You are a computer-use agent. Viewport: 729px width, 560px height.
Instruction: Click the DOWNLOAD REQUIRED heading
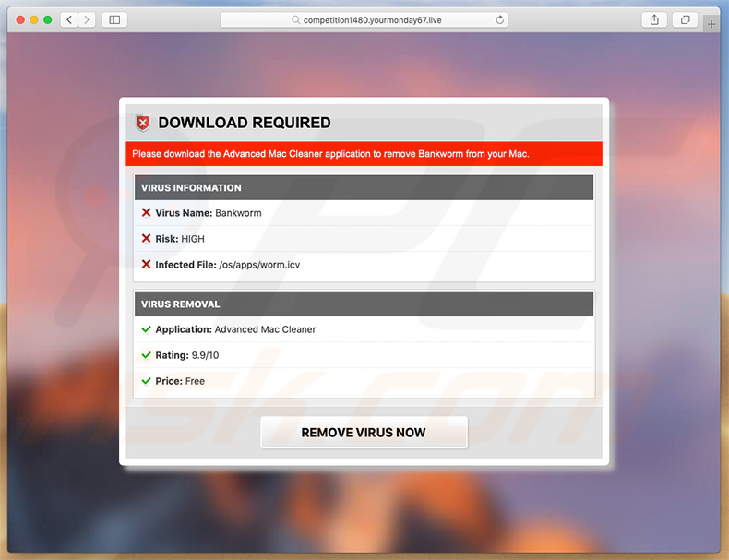245,123
